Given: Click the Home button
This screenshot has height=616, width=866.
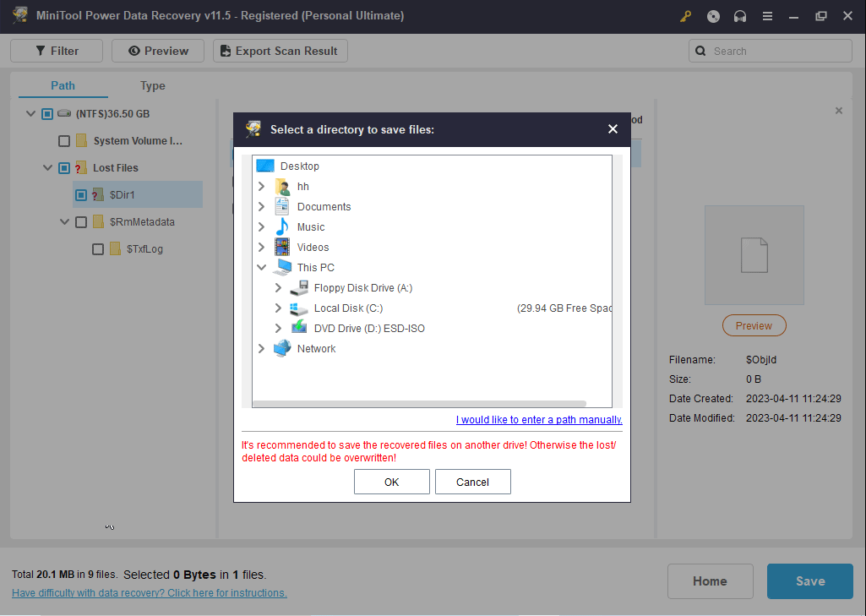Looking at the screenshot, I should click(x=711, y=581).
